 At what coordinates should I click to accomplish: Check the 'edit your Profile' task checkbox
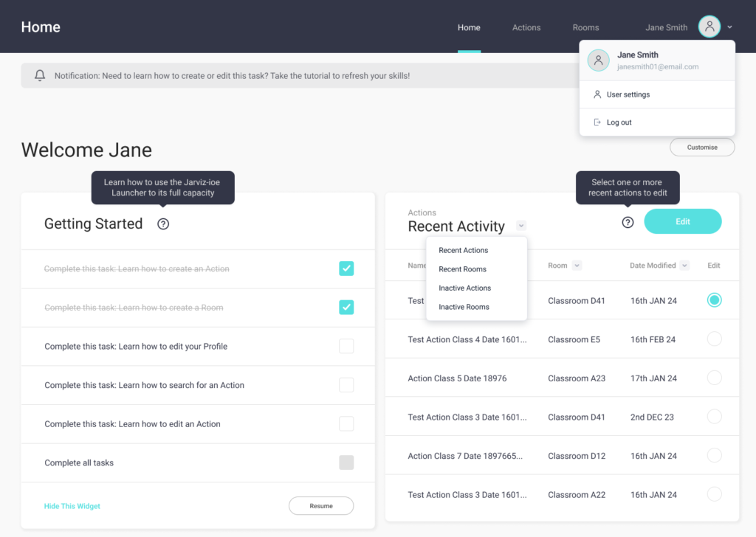[x=346, y=346]
